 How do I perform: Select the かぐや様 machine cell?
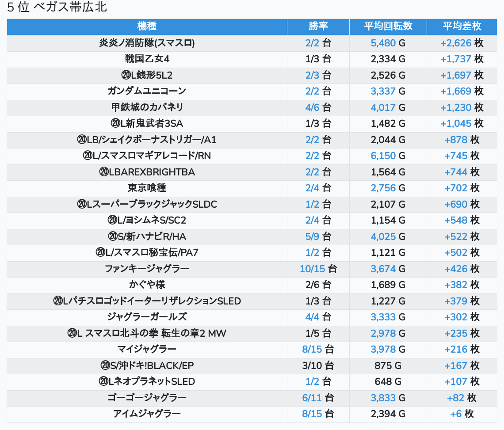coord(147,285)
